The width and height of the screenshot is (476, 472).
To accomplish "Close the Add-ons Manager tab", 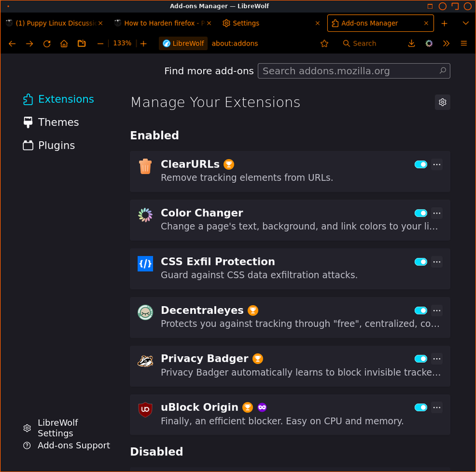I will pos(426,23).
